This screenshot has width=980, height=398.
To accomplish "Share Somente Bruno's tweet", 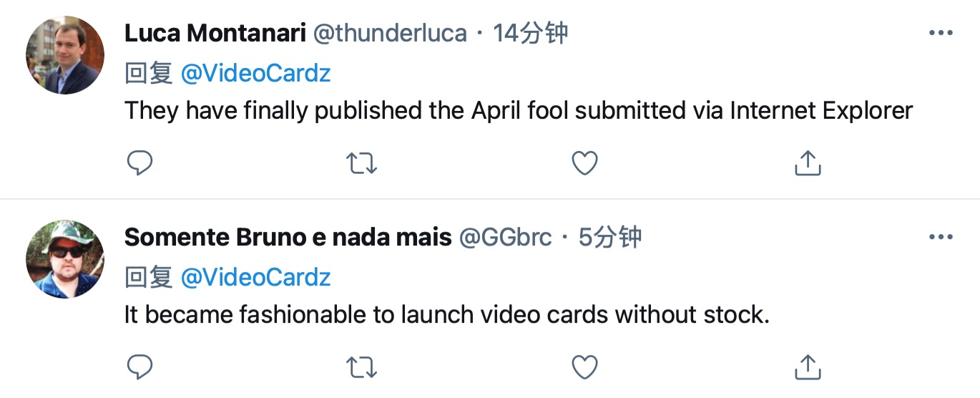I will pos(808,367).
